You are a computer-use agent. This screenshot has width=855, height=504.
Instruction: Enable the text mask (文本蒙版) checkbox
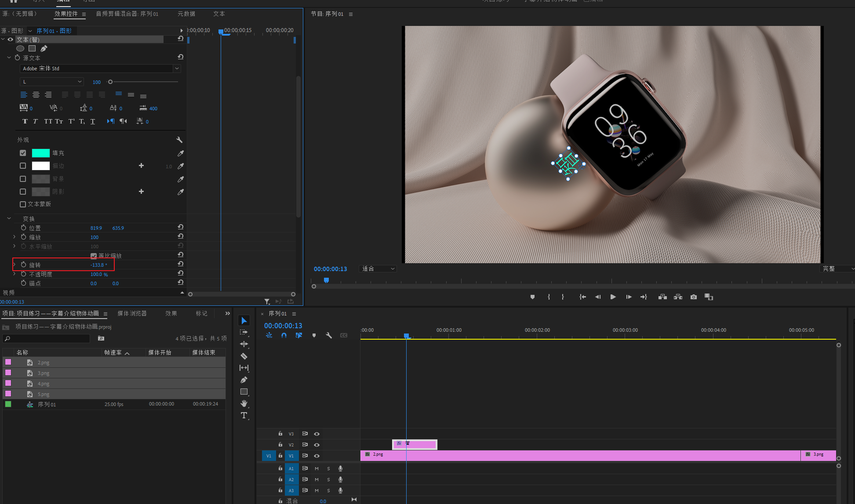[x=23, y=204]
